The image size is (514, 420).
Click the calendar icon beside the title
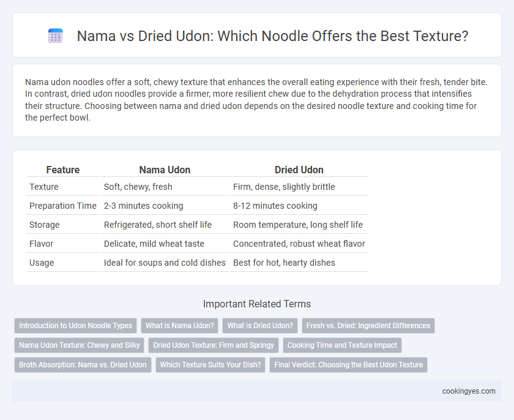coord(56,36)
